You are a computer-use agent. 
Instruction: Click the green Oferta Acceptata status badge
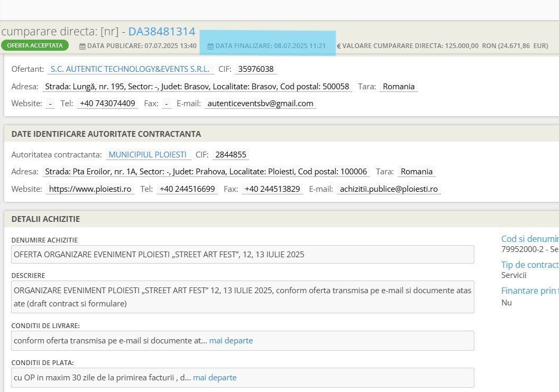[x=35, y=45]
